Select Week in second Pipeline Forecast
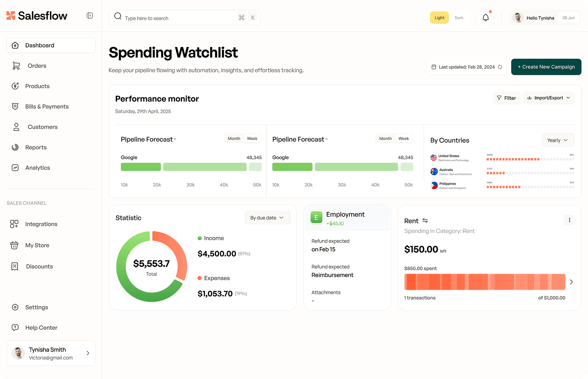This screenshot has width=588, height=379. click(x=404, y=138)
